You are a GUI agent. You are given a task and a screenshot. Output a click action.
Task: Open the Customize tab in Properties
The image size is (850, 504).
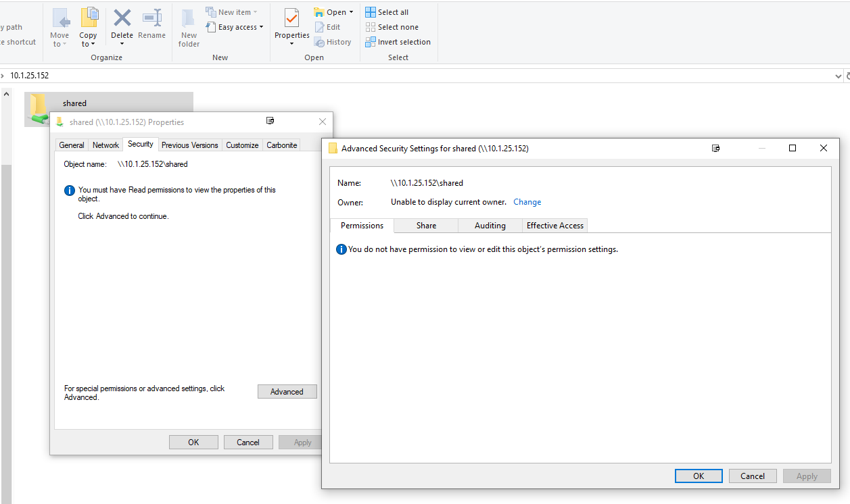click(242, 145)
